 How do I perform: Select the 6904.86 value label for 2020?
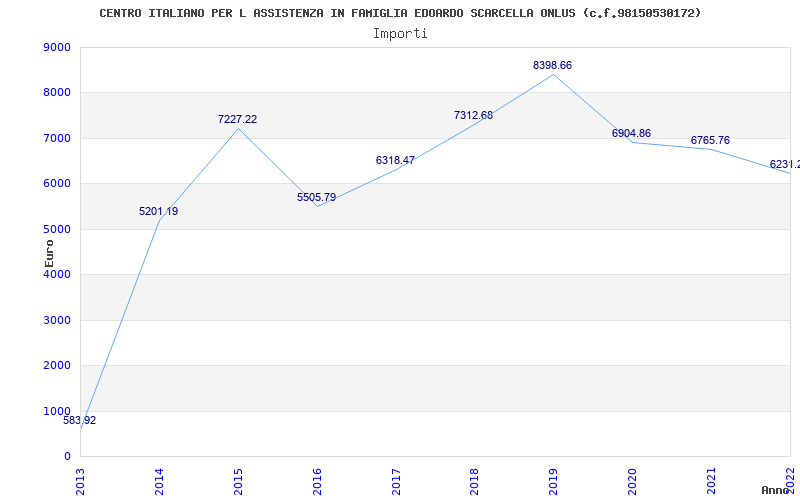(631, 134)
